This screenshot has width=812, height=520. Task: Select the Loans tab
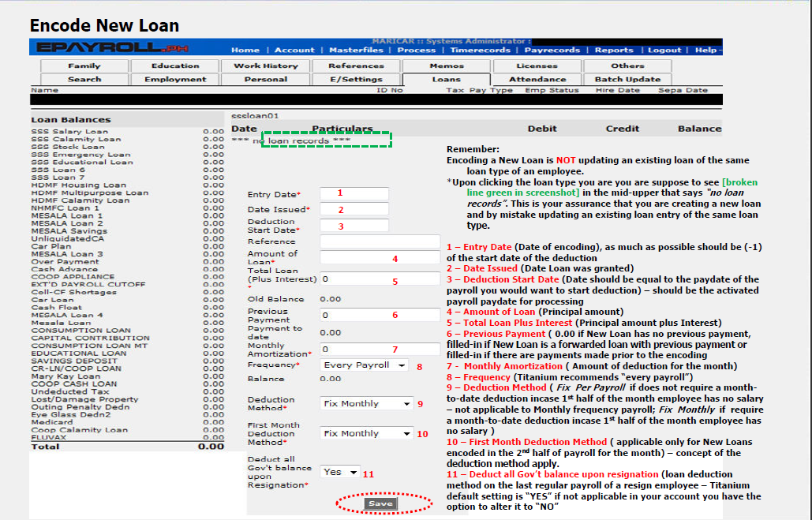[447, 79]
